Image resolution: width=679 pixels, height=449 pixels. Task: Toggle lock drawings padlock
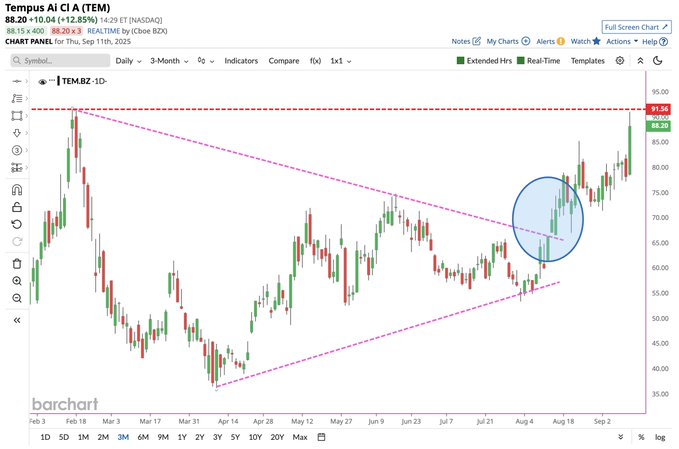17,207
